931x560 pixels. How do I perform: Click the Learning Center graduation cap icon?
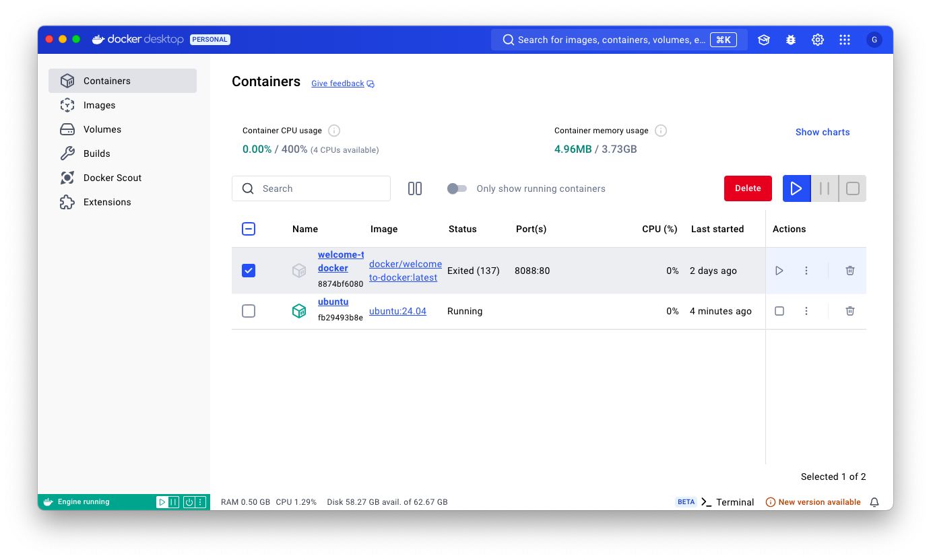[x=764, y=40]
